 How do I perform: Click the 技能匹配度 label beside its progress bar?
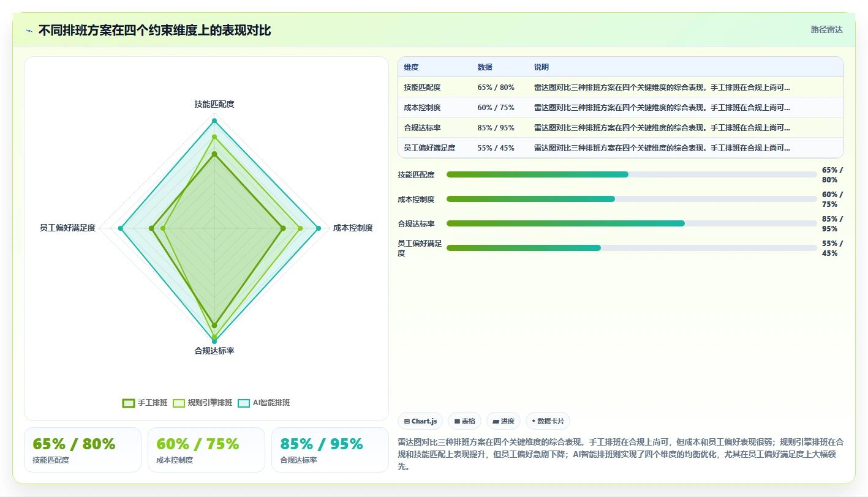416,175
